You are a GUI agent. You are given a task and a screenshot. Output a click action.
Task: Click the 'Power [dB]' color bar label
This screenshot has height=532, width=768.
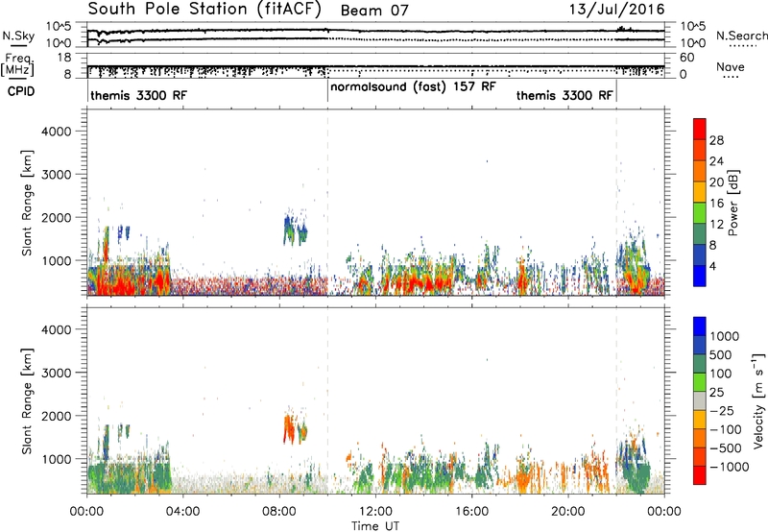click(732, 203)
